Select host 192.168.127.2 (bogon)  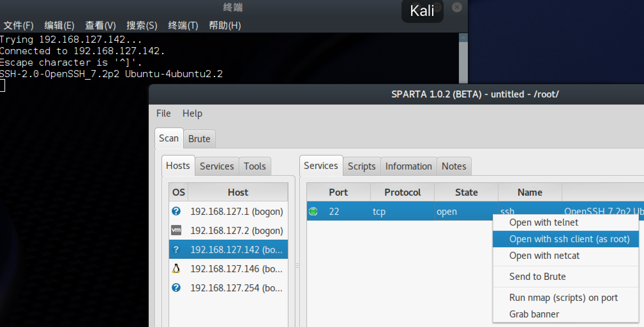(x=228, y=230)
